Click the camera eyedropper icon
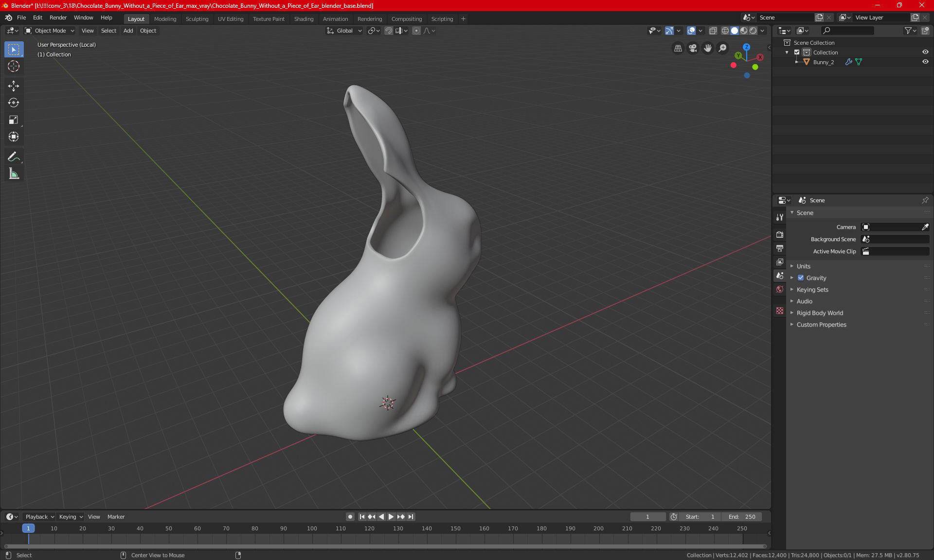The height and width of the screenshot is (560, 934). point(925,227)
